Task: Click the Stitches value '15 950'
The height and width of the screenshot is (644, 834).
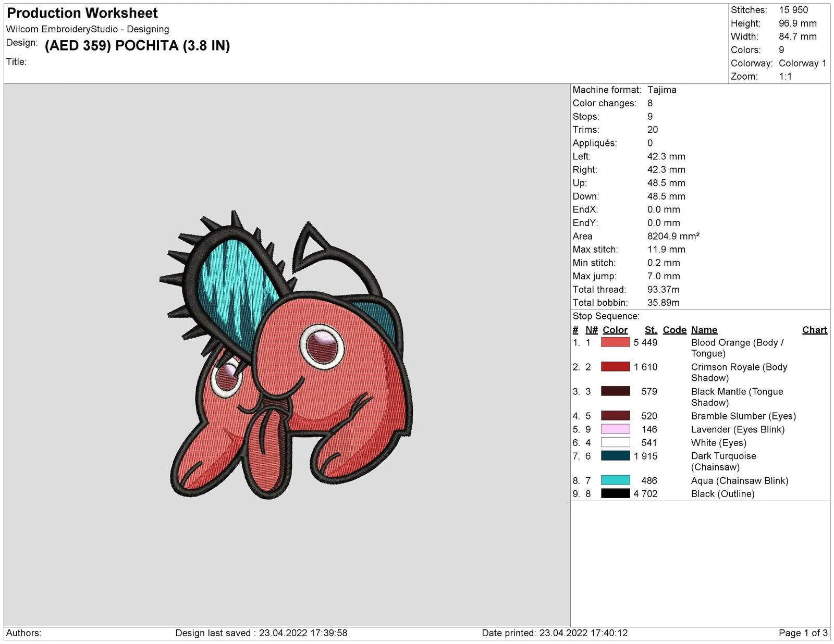Action: coord(793,10)
